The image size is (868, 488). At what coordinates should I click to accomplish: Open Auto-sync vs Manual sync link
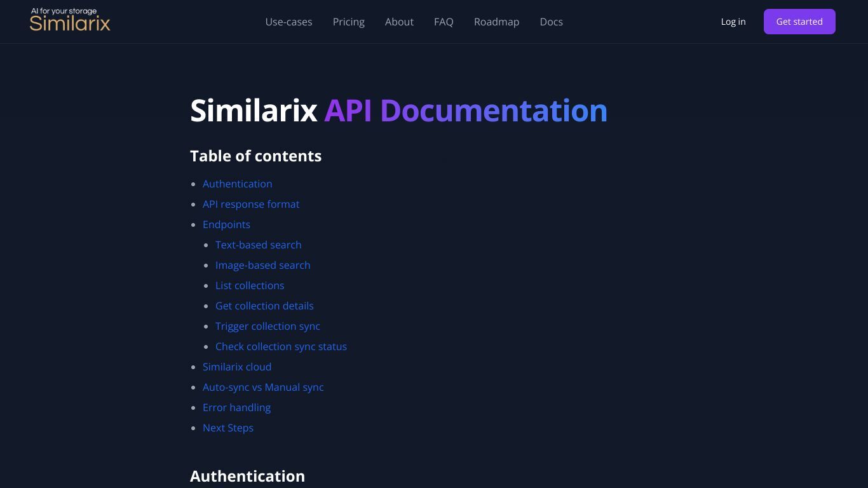(263, 387)
